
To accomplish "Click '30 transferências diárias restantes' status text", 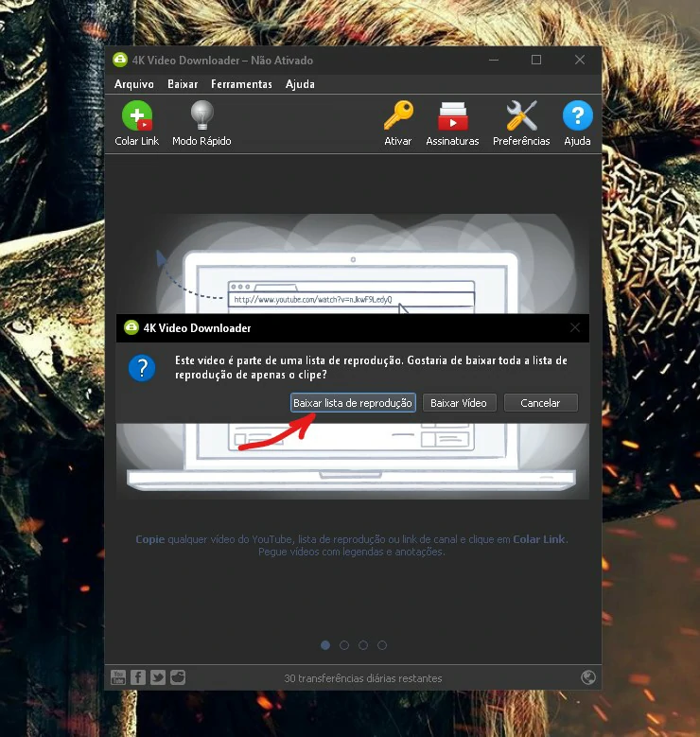I will coord(363,678).
